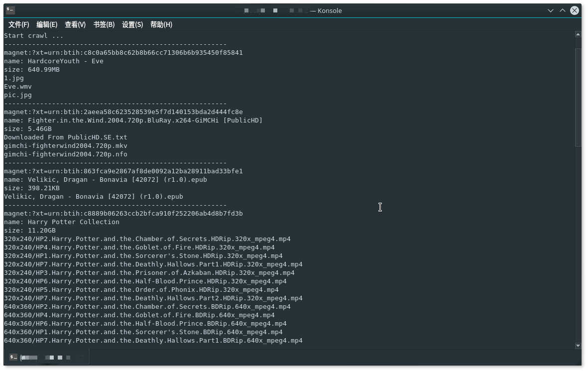Click the scrollbar down arrow
588x372 pixels.
[x=578, y=346]
